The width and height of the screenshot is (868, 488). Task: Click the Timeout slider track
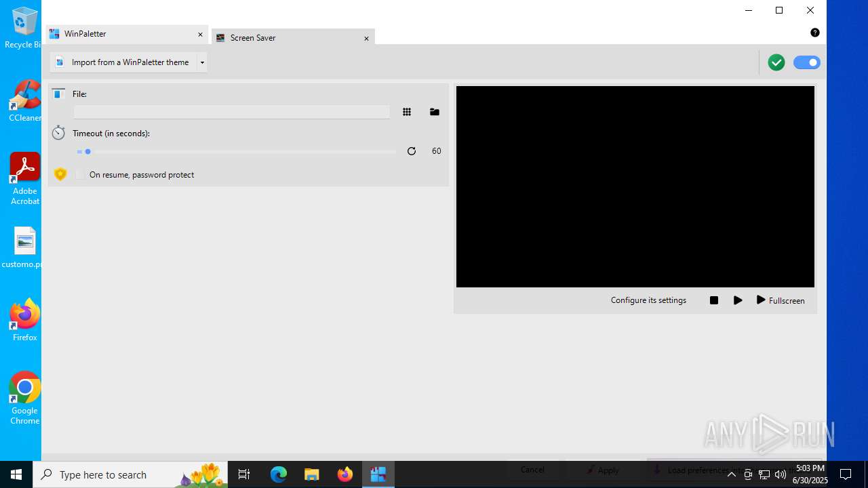237,151
